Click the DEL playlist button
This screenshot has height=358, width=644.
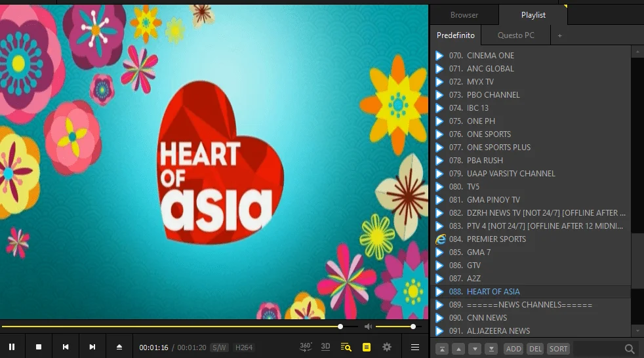pyautogui.click(x=535, y=349)
